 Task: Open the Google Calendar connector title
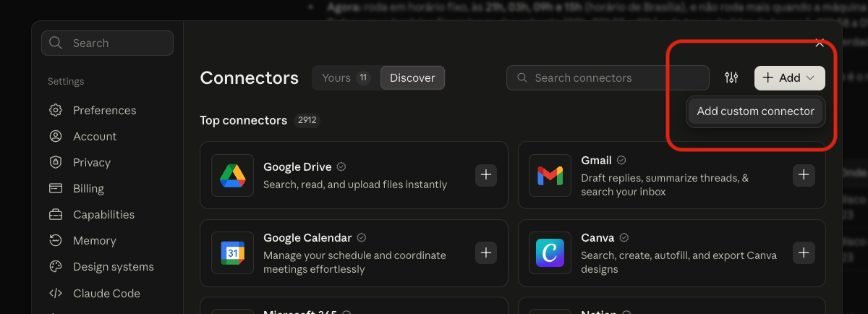[307, 238]
